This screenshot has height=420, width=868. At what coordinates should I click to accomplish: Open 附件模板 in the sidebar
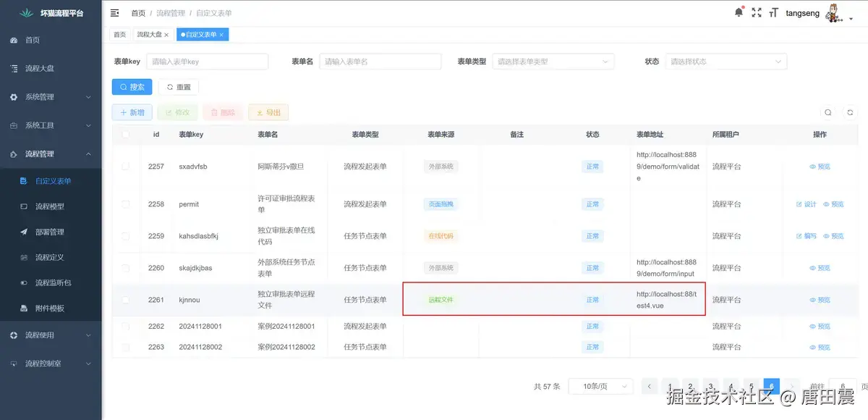point(51,308)
